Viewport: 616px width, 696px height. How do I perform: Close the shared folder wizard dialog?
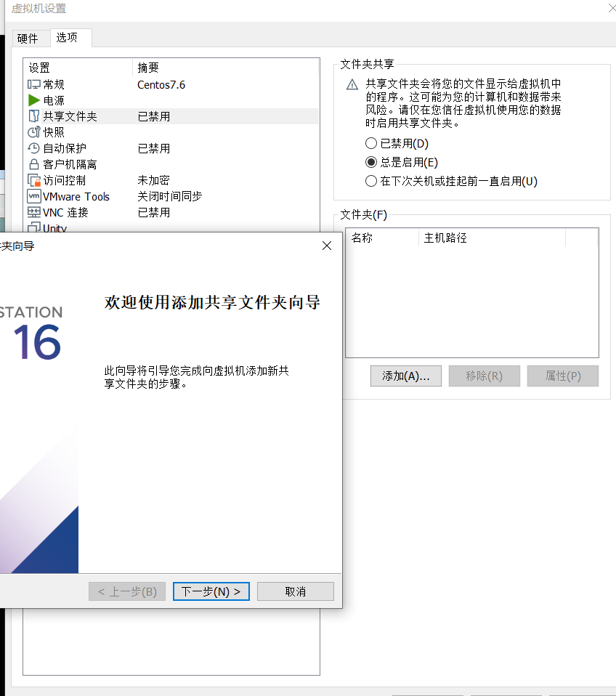pos(327,246)
